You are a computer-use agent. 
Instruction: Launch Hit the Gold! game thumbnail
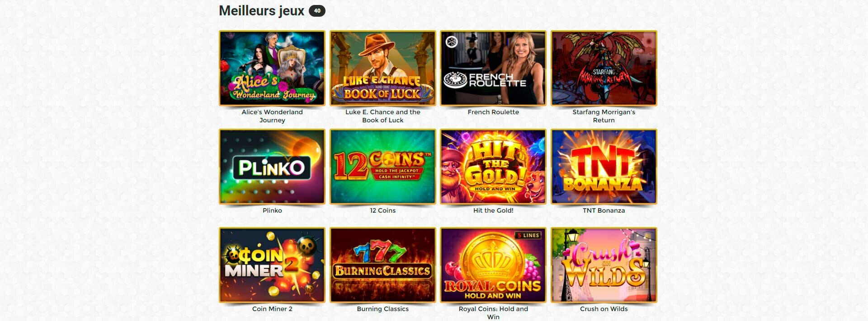click(493, 167)
